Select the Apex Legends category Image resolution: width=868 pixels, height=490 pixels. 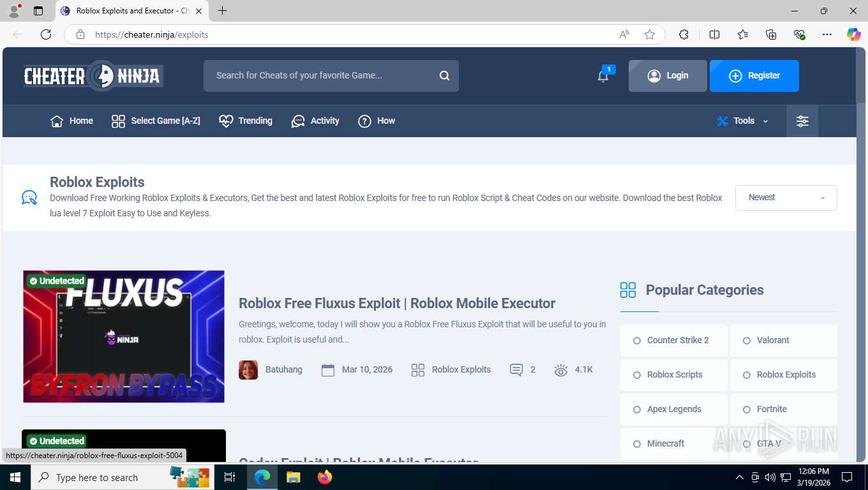(x=674, y=410)
